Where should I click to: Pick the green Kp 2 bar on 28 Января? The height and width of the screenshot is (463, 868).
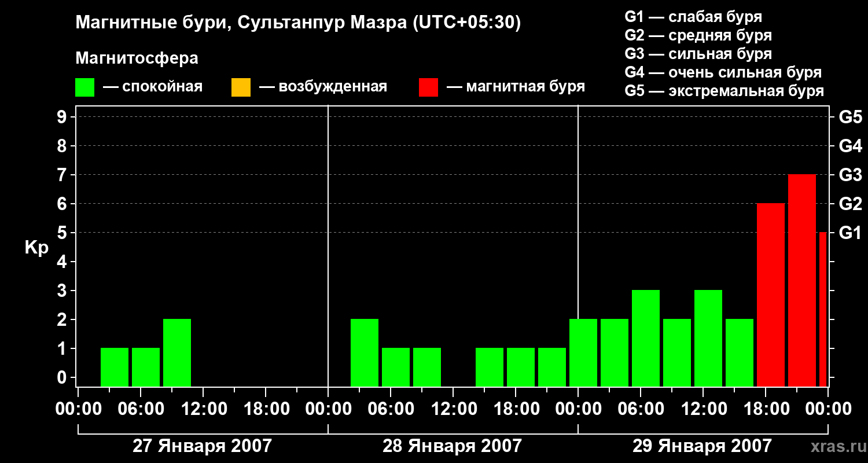pyautogui.click(x=365, y=353)
